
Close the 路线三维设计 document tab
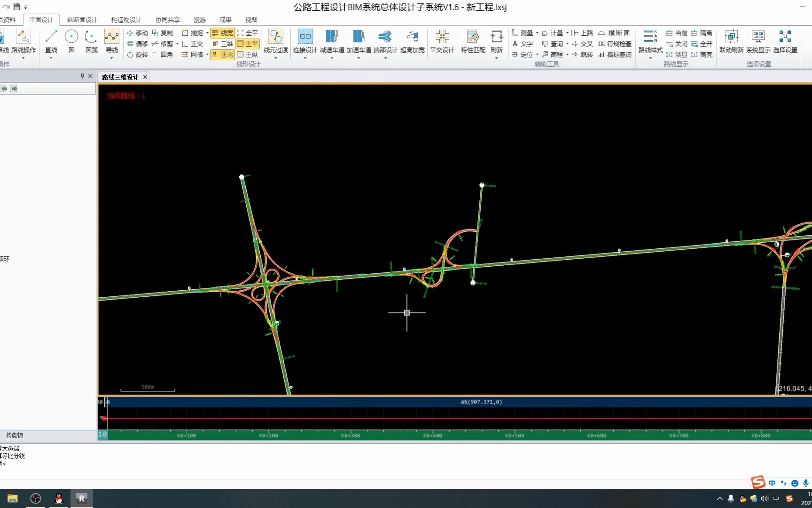(145, 77)
